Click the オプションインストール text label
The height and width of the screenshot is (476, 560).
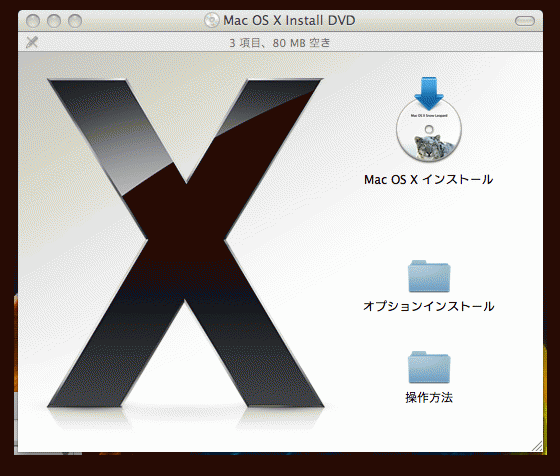tap(429, 306)
